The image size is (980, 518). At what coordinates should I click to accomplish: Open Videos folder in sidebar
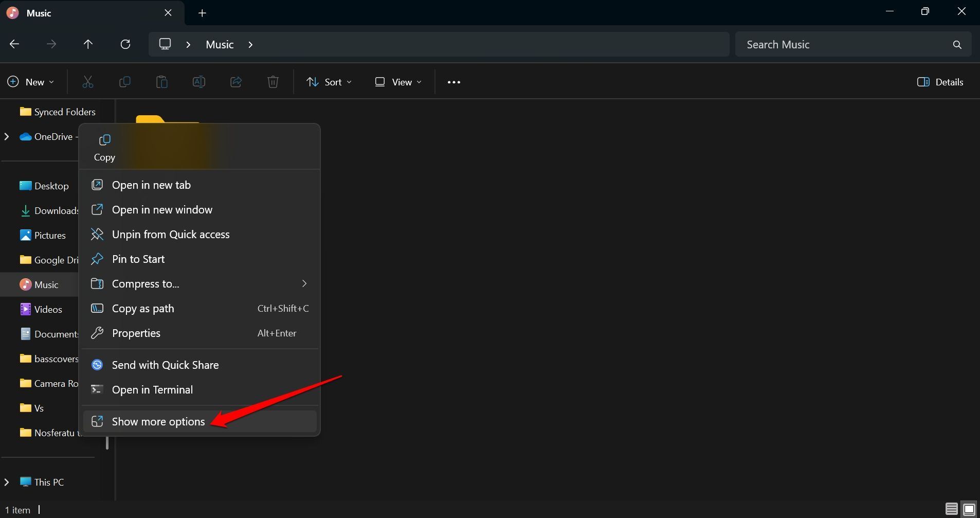[x=48, y=309]
